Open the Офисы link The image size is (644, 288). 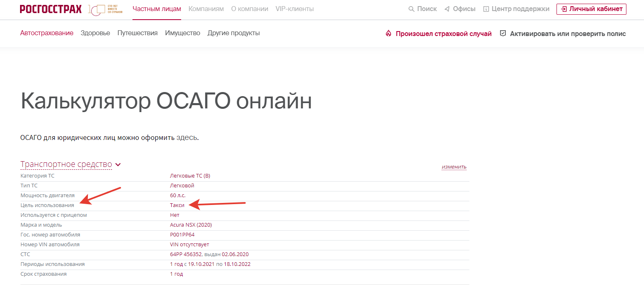pyautogui.click(x=464, y=9)
